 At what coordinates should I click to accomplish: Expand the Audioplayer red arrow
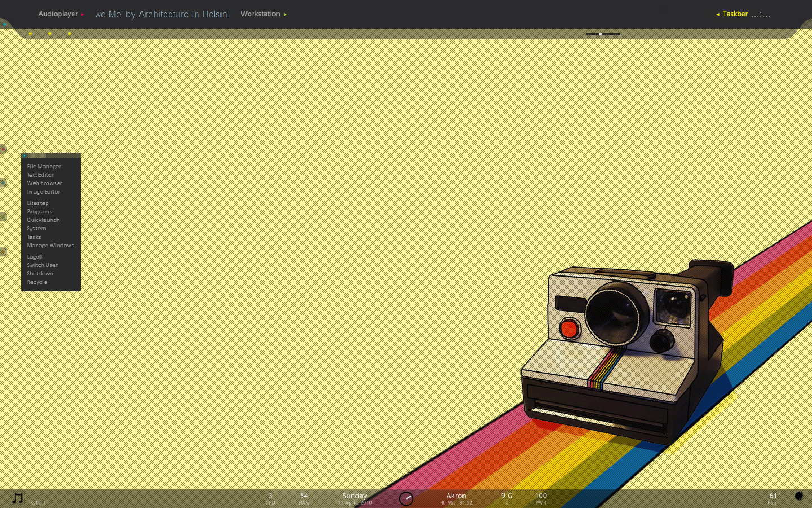[82, 14]
